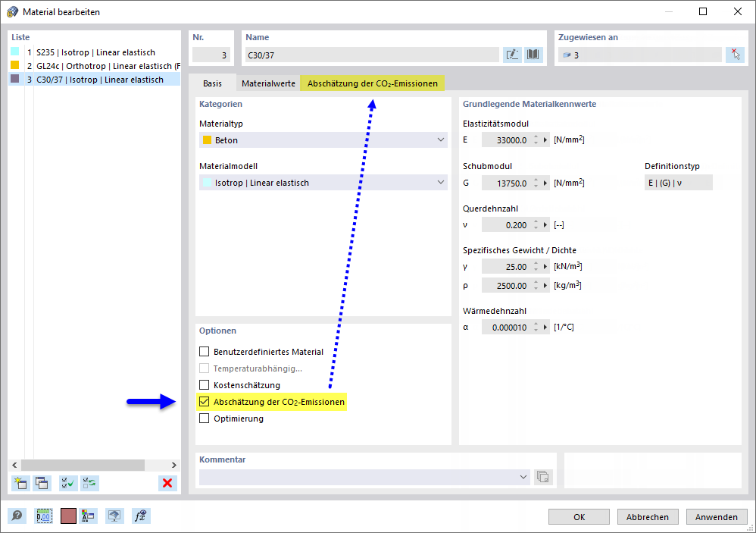Viewport: 756px width, 533px height.
Task: Open the material library book icon
Action: (x=533, y=55)
